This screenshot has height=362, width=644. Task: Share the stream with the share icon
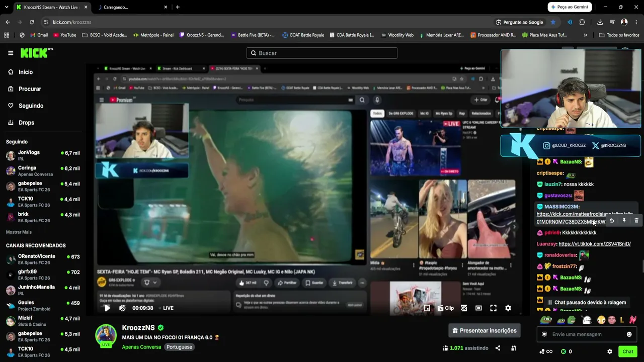(498, 348)
